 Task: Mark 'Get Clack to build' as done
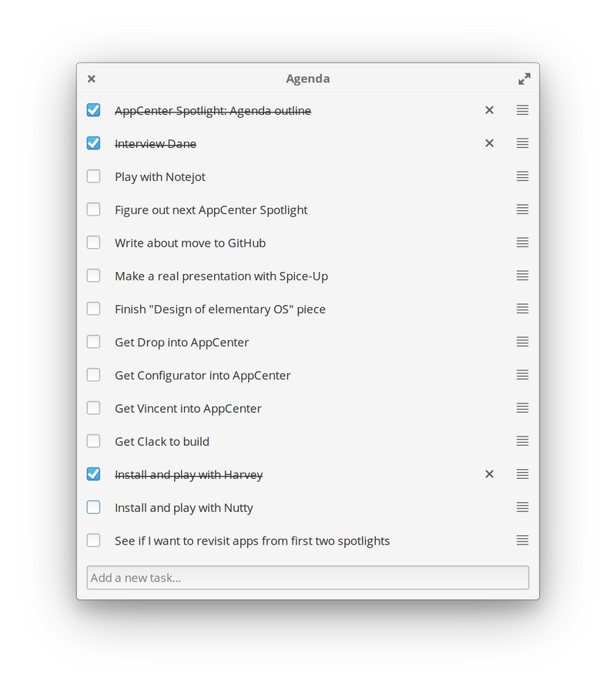93,441
